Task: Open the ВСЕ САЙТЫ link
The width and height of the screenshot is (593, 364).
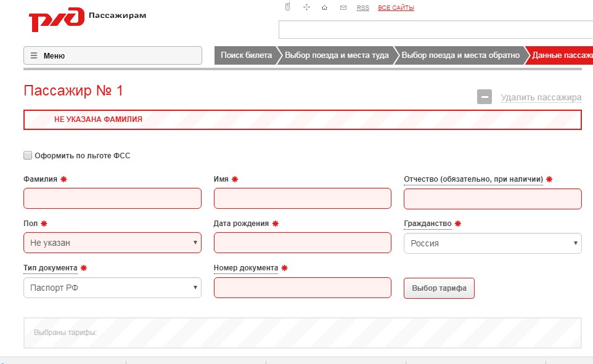Action: click(396, 8)
